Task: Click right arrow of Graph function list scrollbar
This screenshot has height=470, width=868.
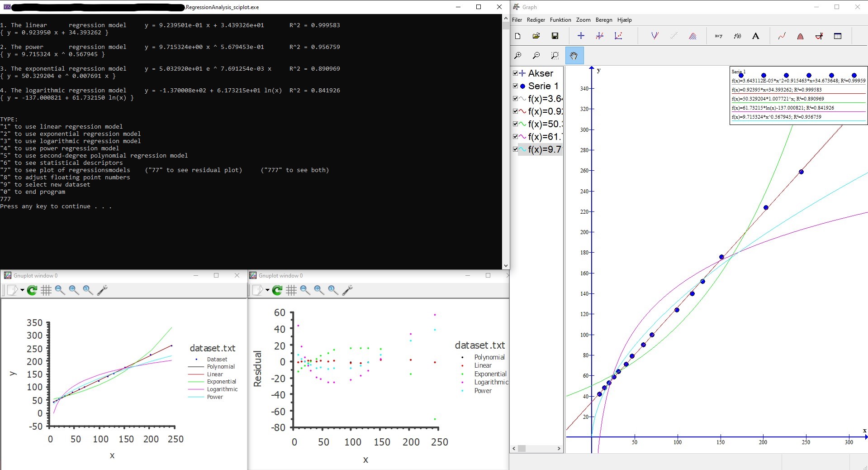Action: coord(559,449)
